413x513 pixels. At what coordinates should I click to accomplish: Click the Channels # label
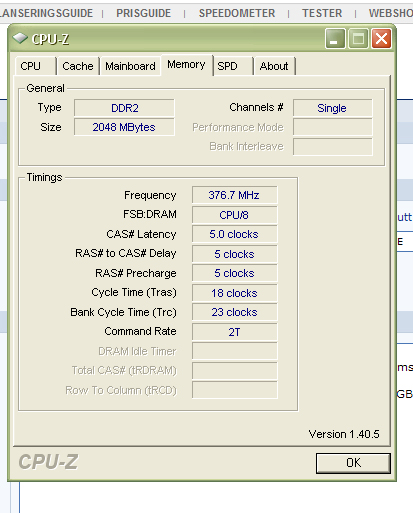click(256, 107)
